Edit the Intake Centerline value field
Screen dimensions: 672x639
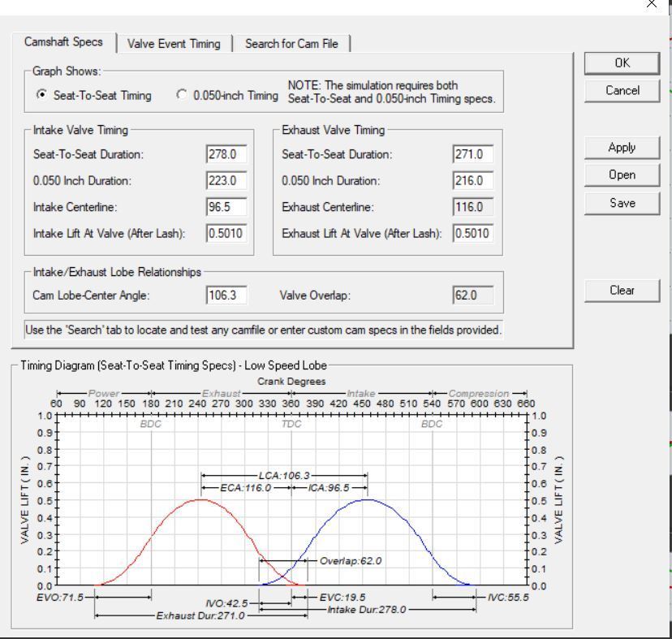[226, 207]
